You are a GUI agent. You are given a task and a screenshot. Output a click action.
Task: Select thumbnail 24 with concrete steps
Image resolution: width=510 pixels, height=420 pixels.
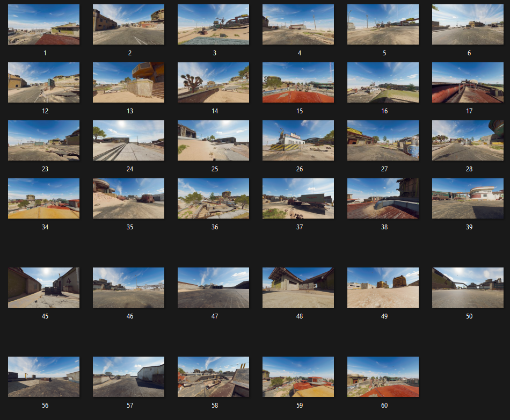(x=128, y=141)
